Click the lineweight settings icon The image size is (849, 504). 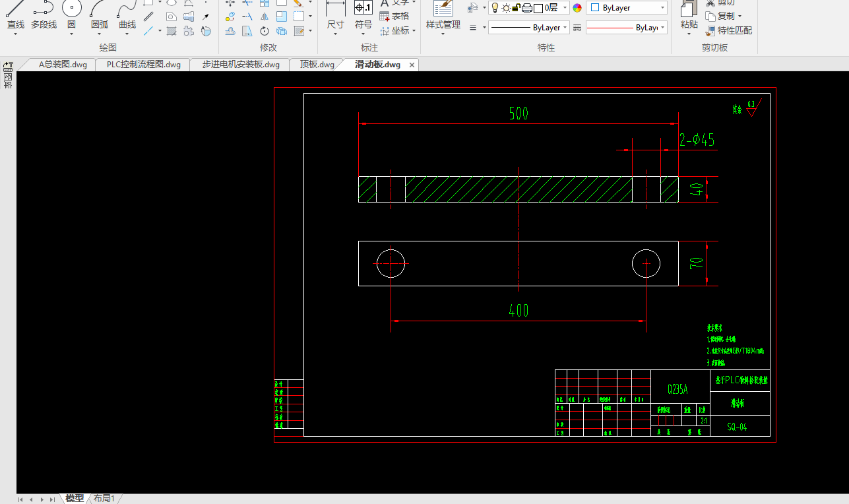point(473,28)
